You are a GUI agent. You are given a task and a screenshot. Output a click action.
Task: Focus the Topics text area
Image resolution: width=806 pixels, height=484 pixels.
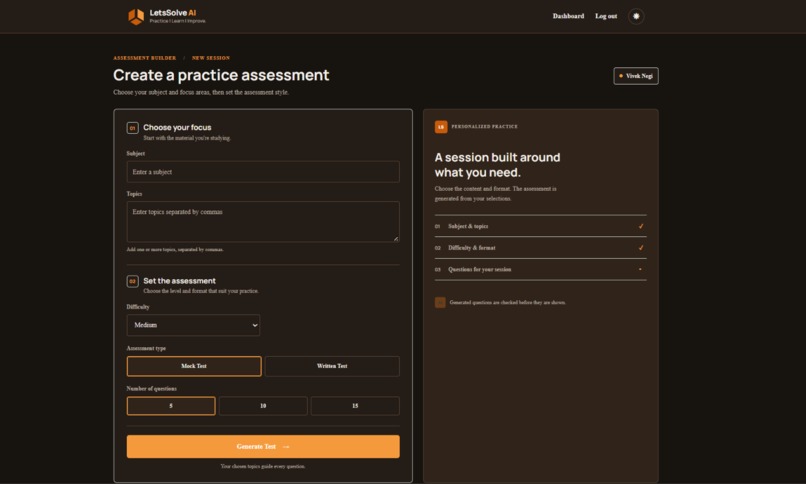[263, 221]
